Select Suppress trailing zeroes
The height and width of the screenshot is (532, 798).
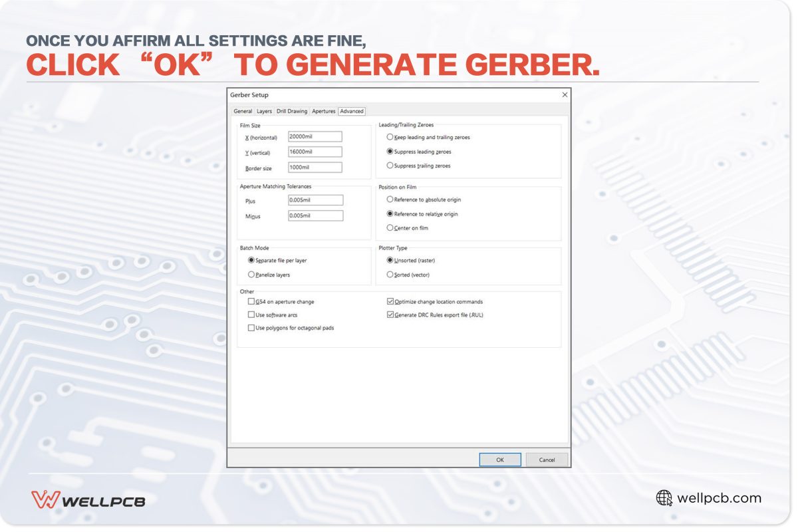(389, 165)
